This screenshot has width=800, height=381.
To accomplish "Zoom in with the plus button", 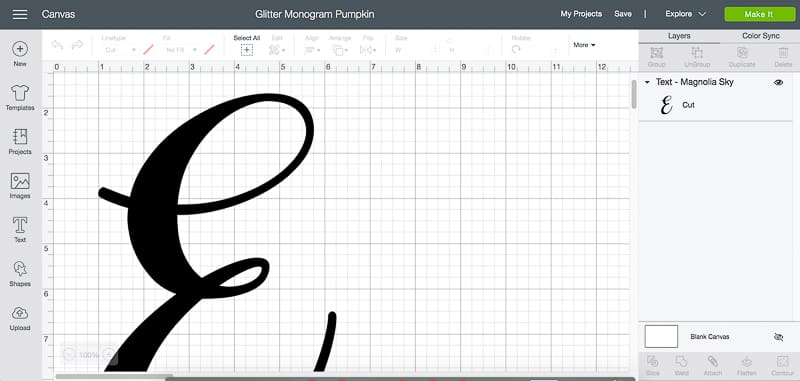I will click(x=108, y=354).
